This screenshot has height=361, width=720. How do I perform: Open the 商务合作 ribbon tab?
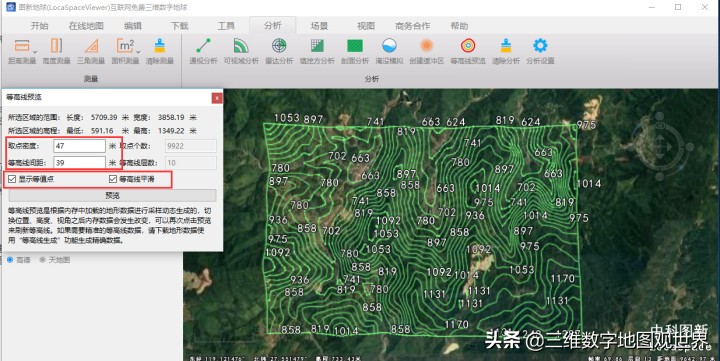click(x=412, y=26)
